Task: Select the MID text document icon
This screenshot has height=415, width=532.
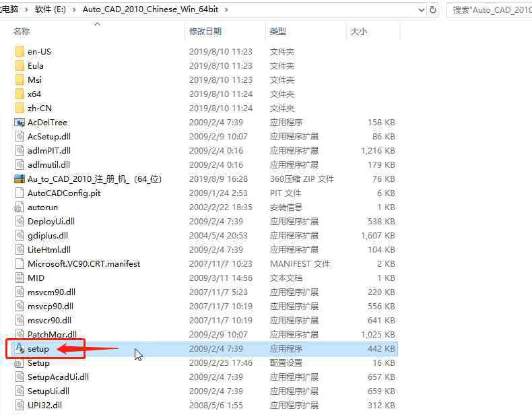Action: [x=20, y=278]
